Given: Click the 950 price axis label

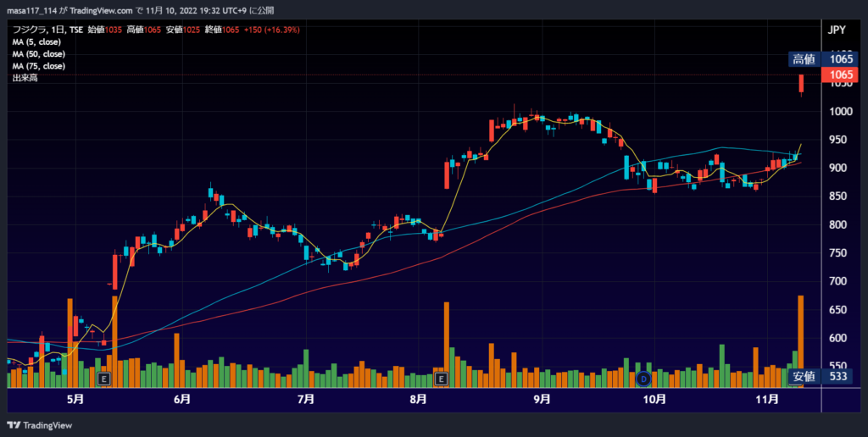Looking at the screenshot, I should pos(840,140).
